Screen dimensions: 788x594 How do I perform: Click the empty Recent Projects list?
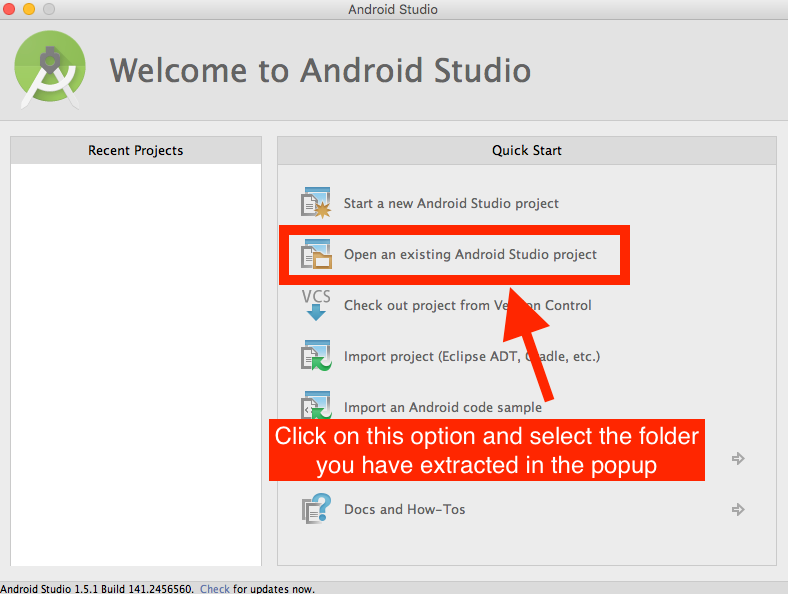[x=136, y=365]
